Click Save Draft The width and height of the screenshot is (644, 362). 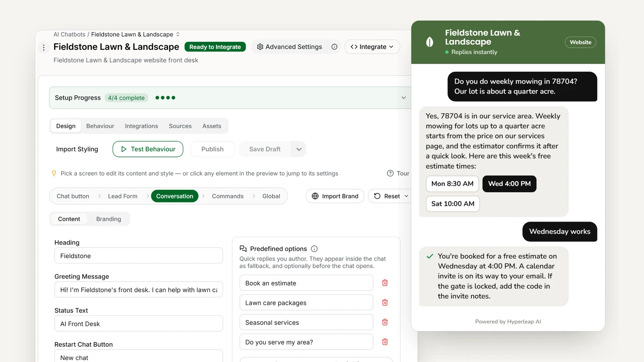pyautogui.click(x=265, y=149)
